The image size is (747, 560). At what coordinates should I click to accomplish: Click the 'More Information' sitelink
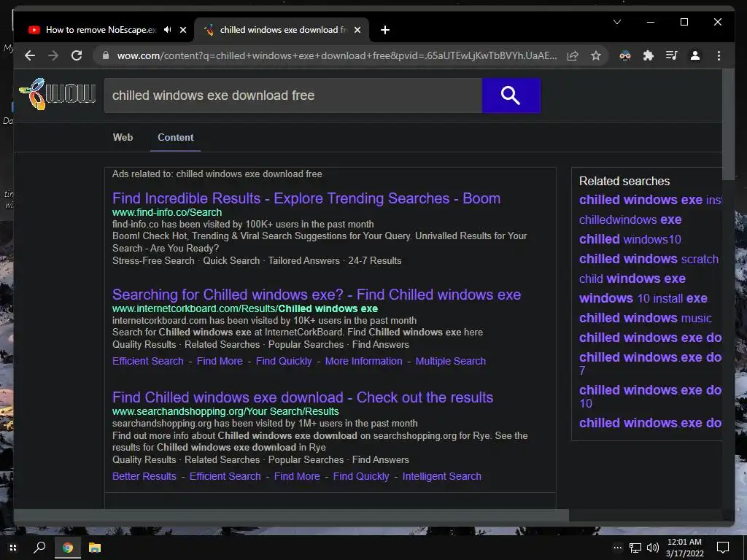363,361
